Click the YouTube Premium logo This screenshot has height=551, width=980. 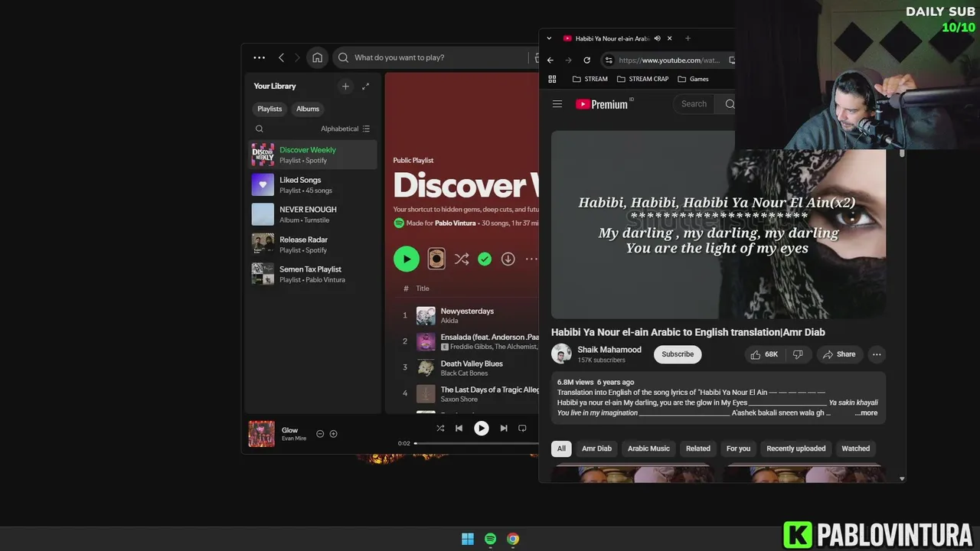pyautogui.click(x=603, y=104)
